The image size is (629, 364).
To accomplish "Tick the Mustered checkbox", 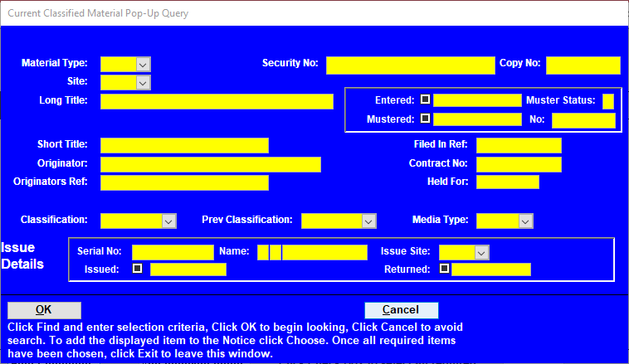I will click(x=426, y=119).
